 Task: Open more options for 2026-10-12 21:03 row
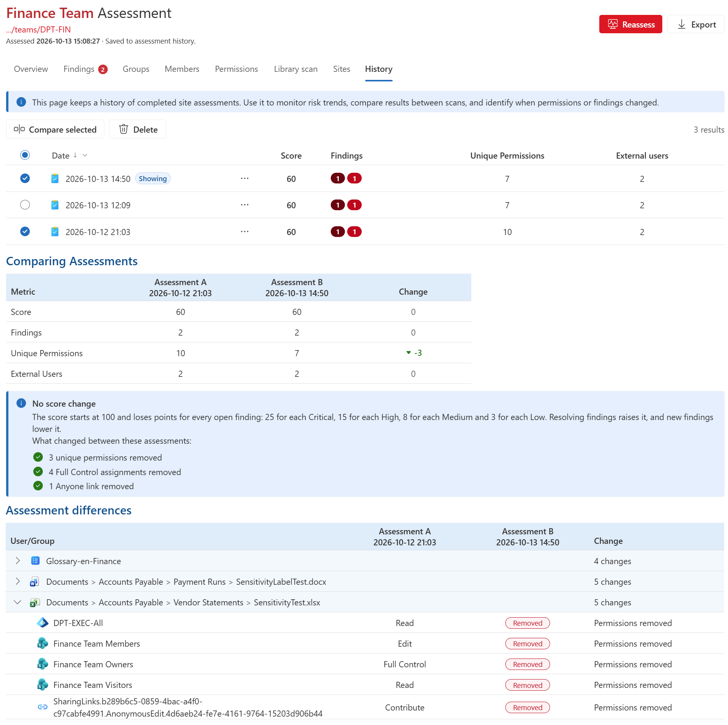tap(245, 232)
